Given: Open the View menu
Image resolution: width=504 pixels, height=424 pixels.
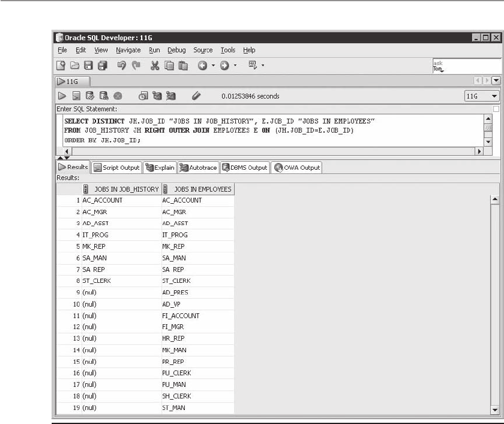Looking at the screenshot, I should [x=101, y=50].
